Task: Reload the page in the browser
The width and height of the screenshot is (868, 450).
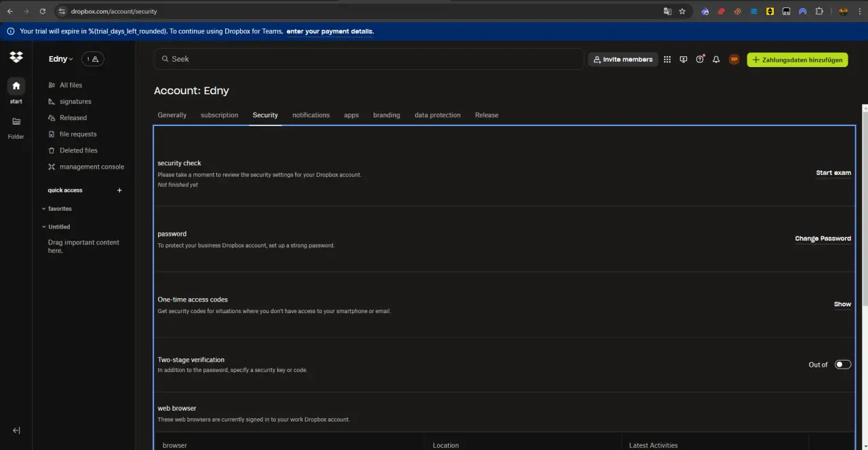Action: pos(42,12)
